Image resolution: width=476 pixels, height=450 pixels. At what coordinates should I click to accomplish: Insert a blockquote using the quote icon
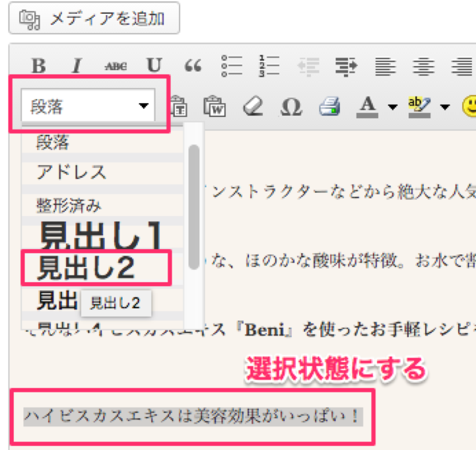(193, 65)
